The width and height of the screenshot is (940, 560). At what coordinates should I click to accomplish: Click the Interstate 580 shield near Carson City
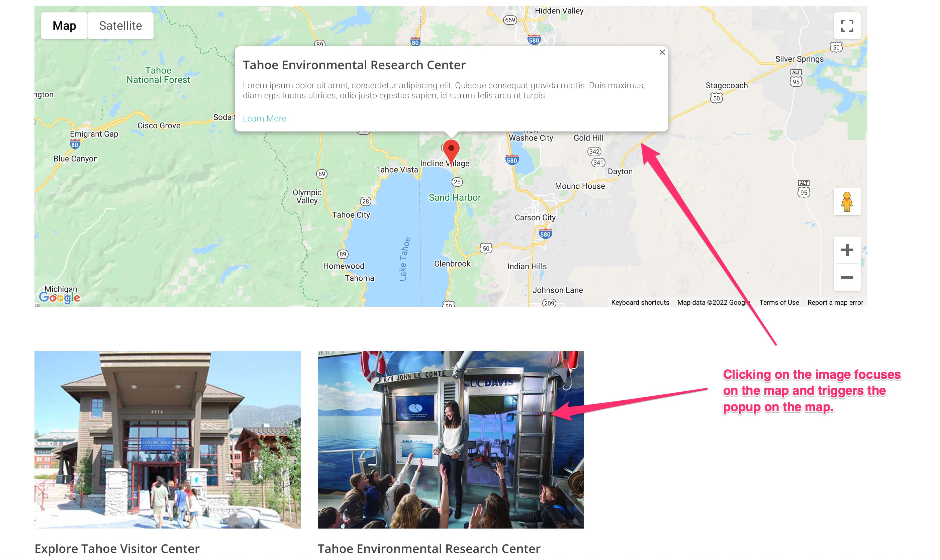[545, 234]
